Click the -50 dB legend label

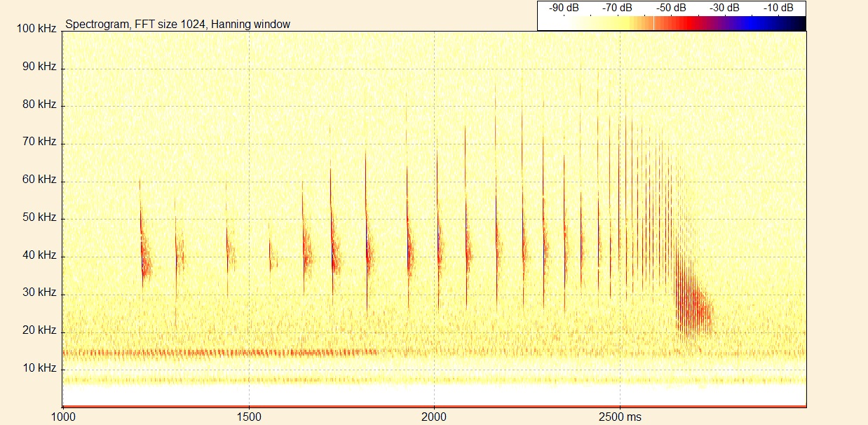[671, 8]
